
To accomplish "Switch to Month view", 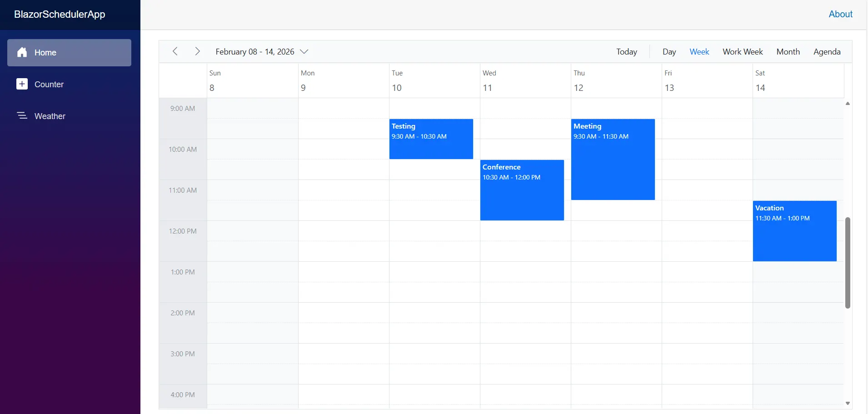I will [x=788, y=52].
